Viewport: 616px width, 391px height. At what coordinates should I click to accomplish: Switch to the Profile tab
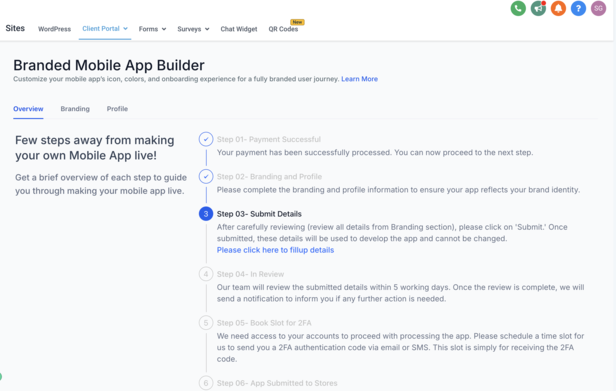click(117, 109)
